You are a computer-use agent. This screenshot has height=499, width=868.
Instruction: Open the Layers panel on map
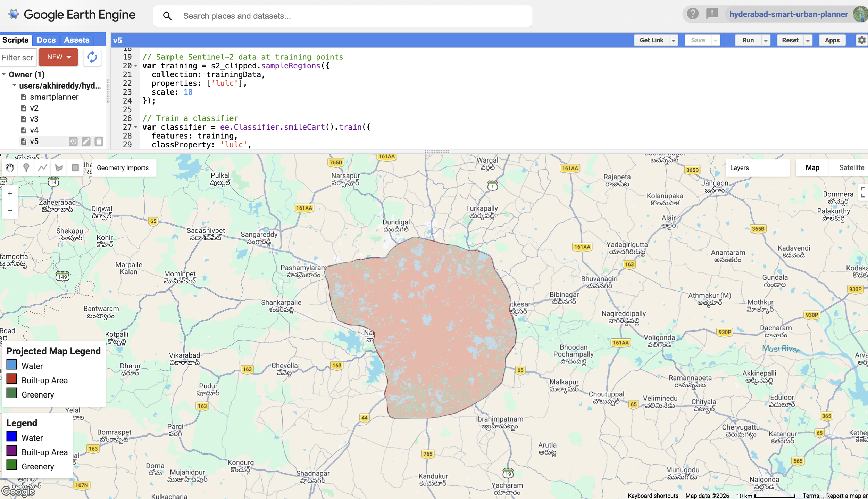757,168
